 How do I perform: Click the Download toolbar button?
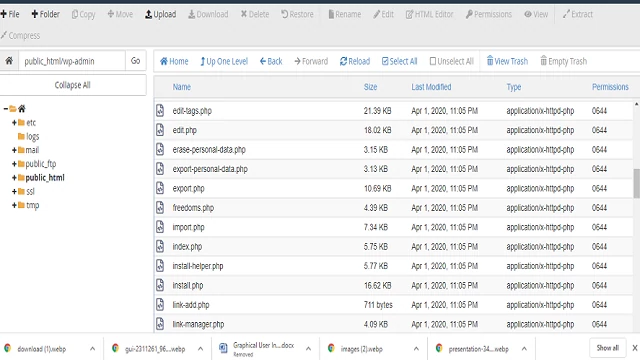[x=208, y=14]
